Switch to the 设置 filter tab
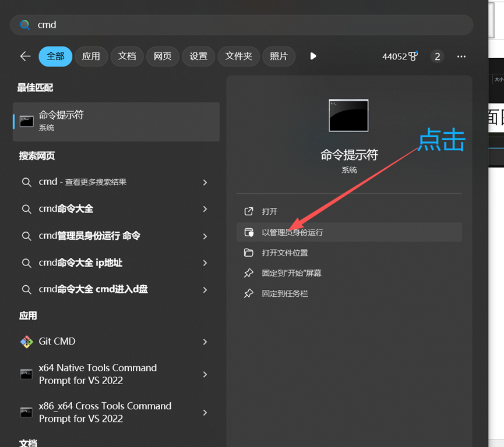504x447 pixels. click(198, 56)
